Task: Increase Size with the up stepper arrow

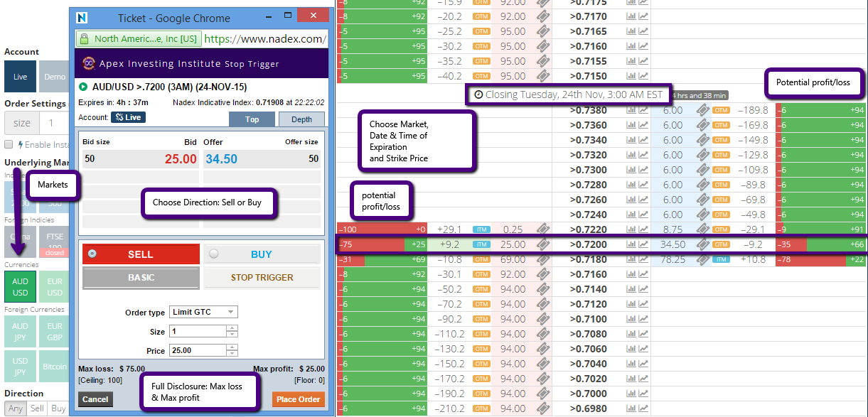Action: (x=232, y=329)
